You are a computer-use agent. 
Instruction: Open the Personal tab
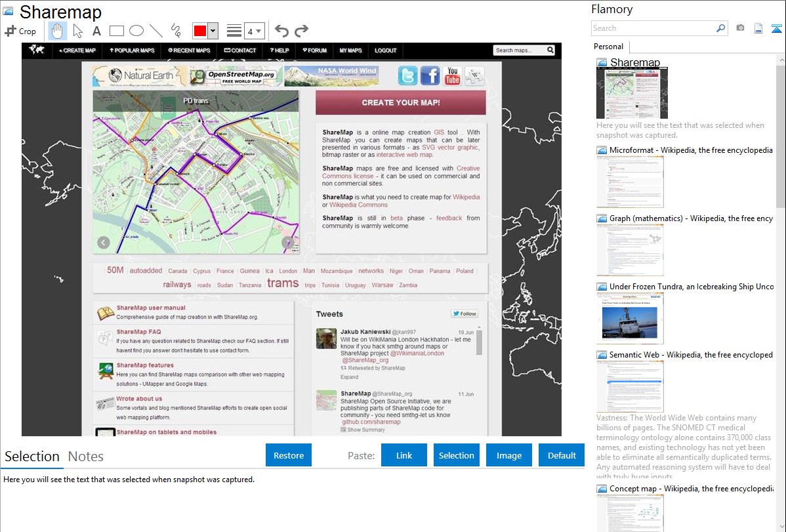tap(608, 47)
